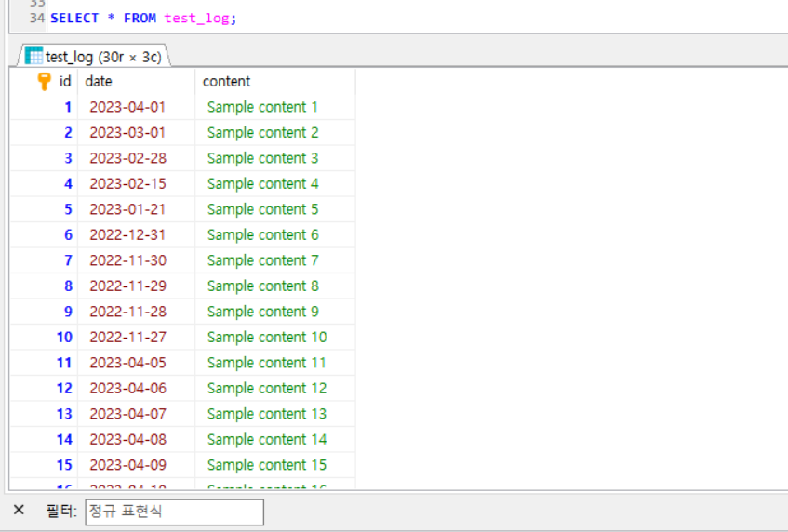Click the cell 'Sample content 7'
Image resolution: width=788 pixels, height=532 pixels.
[275, 260]
